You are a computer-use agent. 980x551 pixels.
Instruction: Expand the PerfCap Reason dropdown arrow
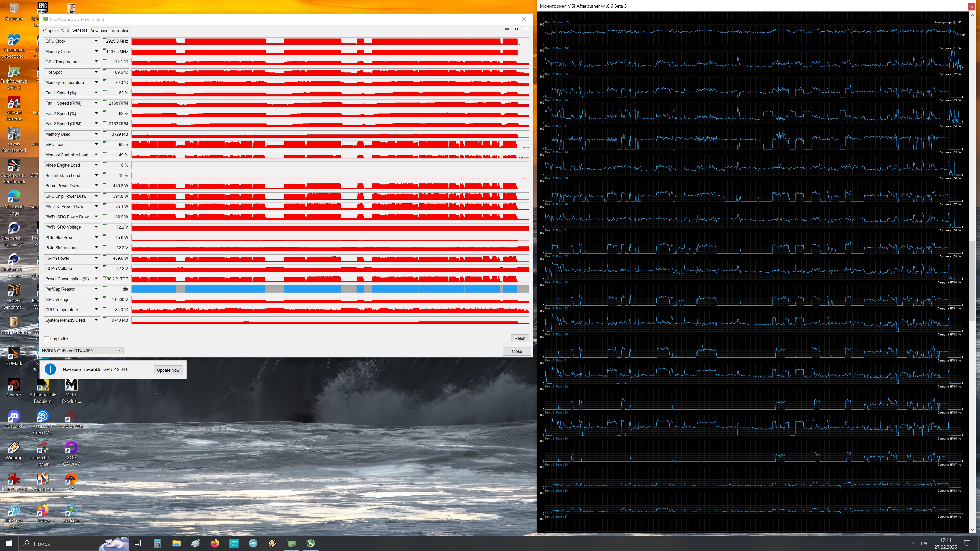96,289
